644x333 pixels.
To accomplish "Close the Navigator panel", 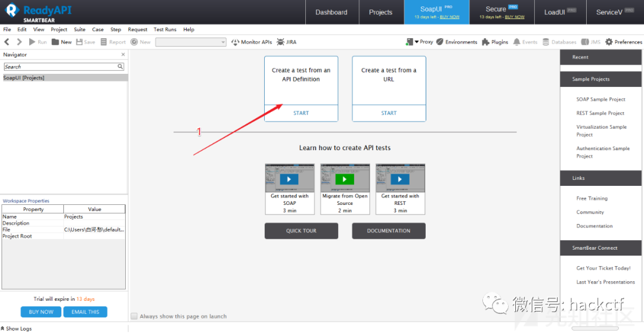I will click(x=123, y=55).
